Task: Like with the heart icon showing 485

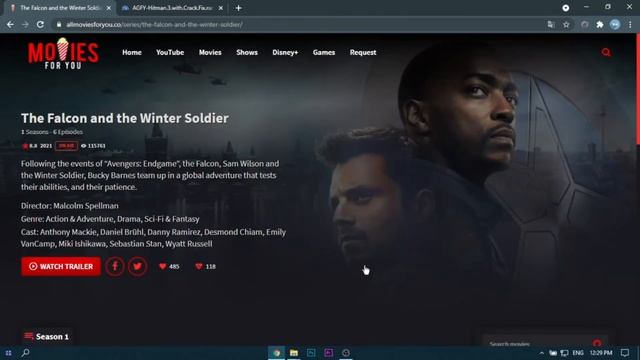Action: pos(162,267)
